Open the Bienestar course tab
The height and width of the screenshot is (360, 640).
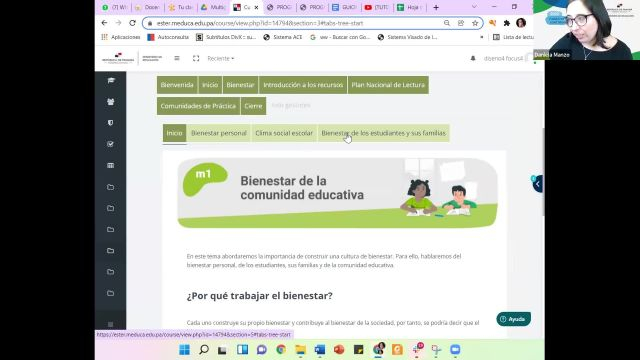point(240,85)
